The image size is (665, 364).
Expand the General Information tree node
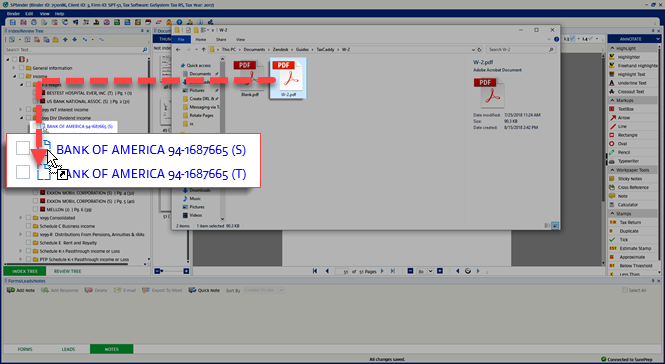tap(14, 68)
